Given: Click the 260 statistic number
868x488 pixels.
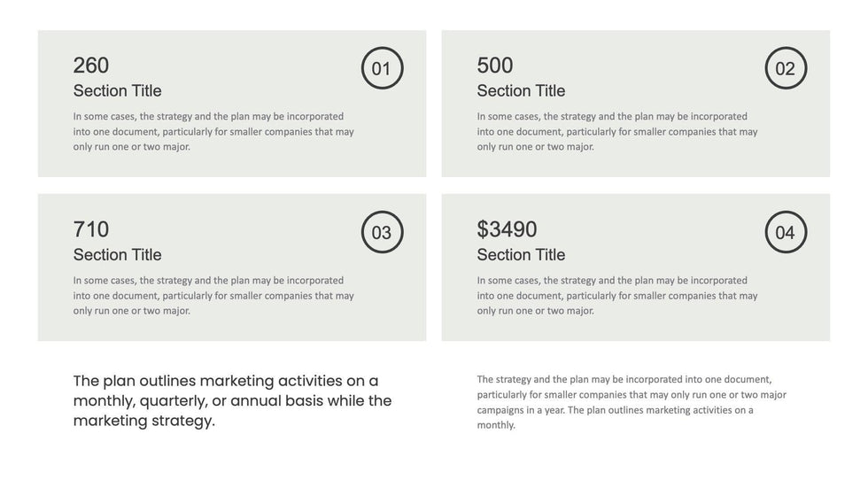Looking at the screenshot, I should tap(91, 65).
